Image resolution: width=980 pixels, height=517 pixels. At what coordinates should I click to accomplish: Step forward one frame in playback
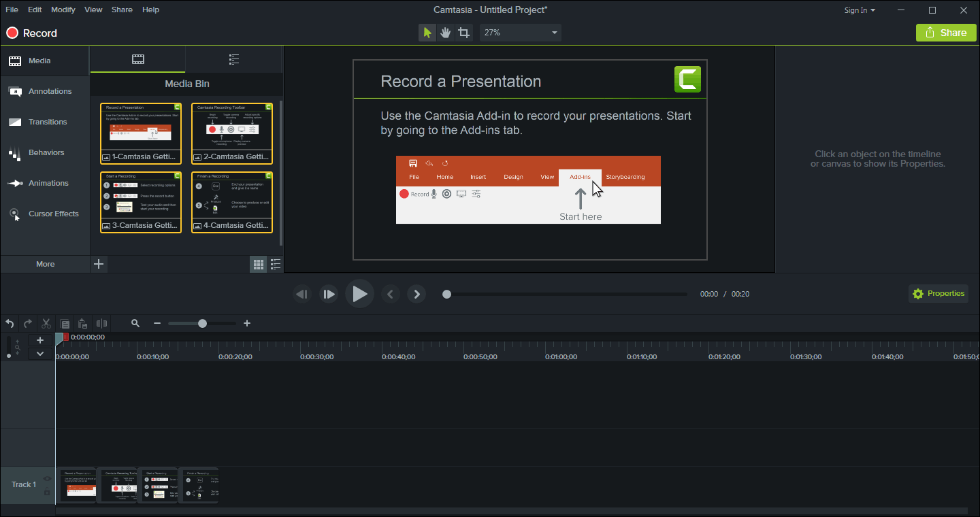(329, 294)
